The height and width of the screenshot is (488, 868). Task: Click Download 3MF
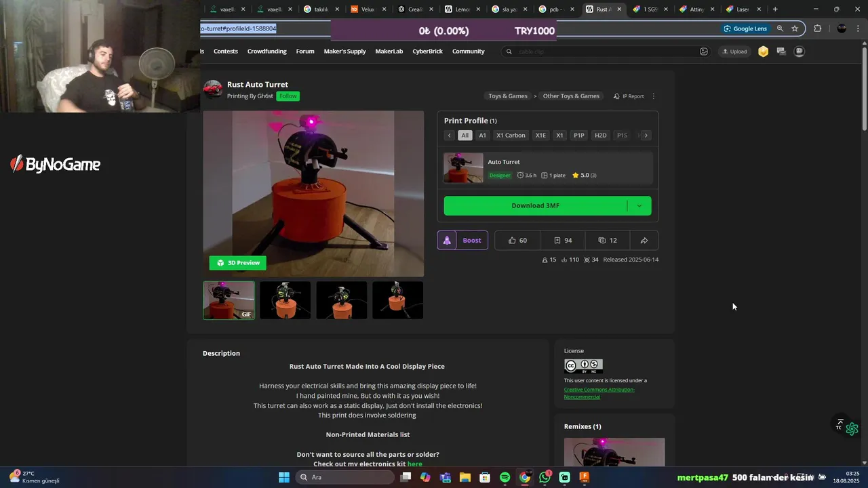point(536,206)
